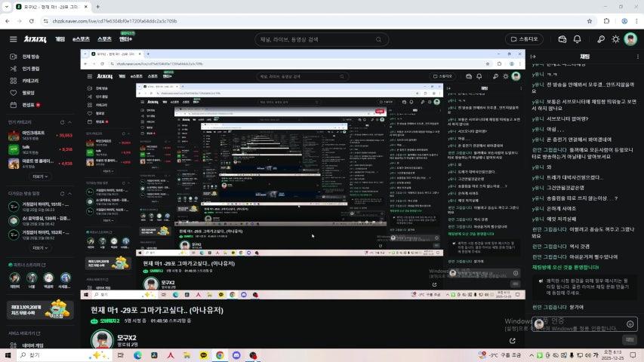Open the emoji picker in the chat input
644x362 pixels.
tap(630, 324)
